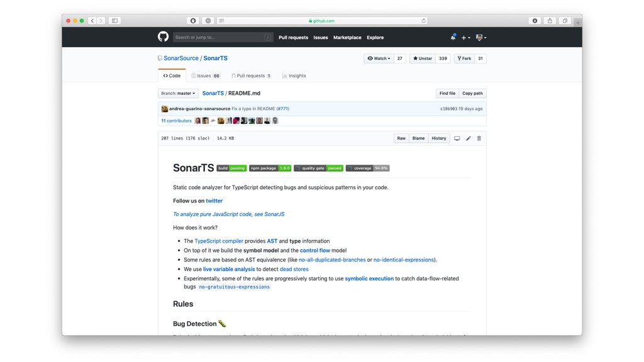
Task: Open Safari's share icon
Action: pyautogui.click(x=550, y=21)
